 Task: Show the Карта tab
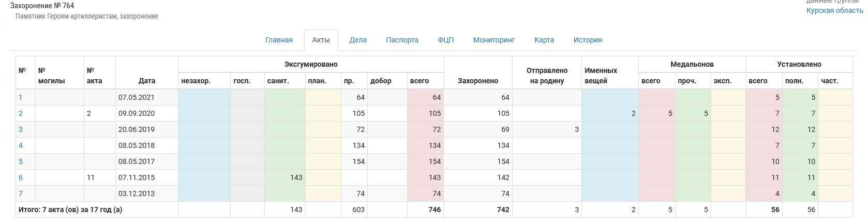click(544, 40)
